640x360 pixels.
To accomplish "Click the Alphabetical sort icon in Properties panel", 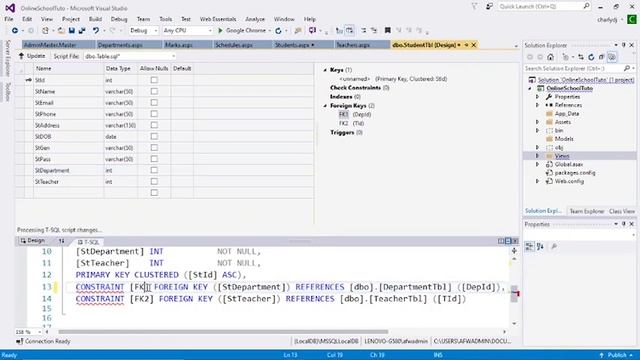I will coord(540,246).
